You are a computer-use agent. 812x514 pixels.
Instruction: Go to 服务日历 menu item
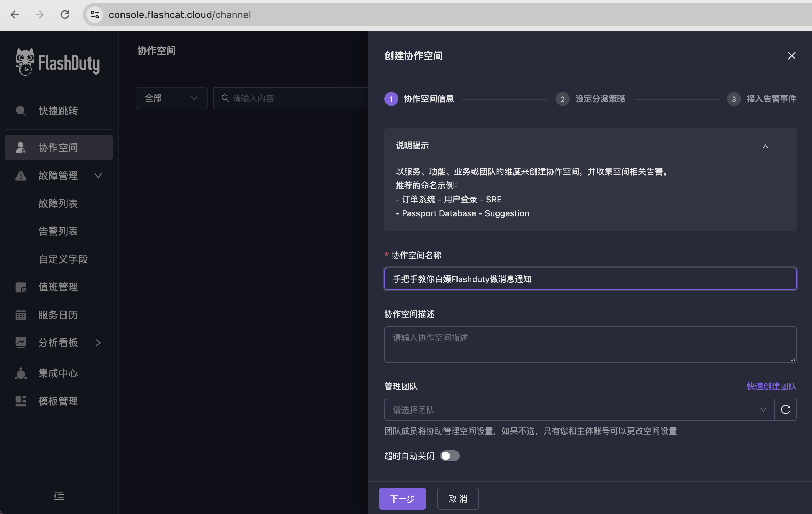[58, 315]
